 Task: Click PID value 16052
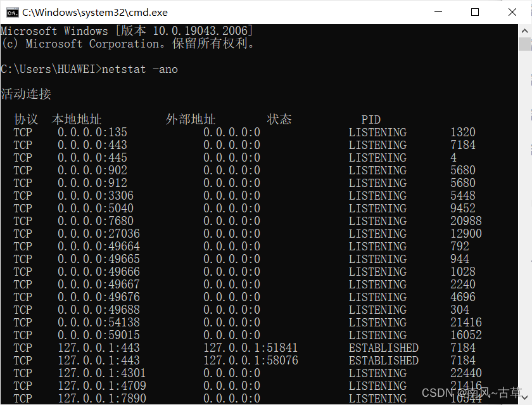[x=466, y=335]
